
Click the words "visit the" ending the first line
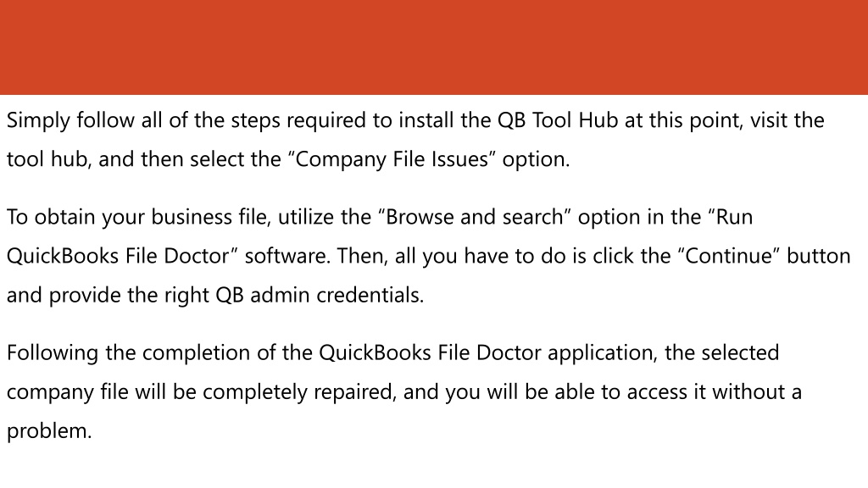tap(787, 120)
